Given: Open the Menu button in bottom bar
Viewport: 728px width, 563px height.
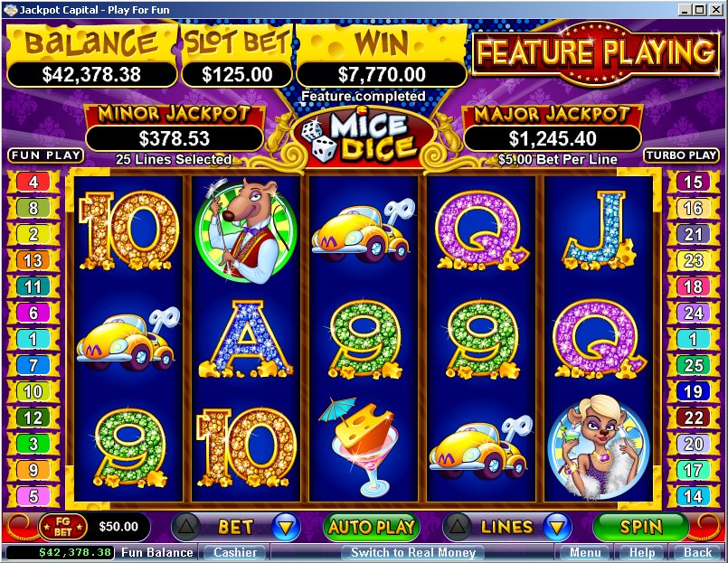Looking at the screenshot, I should click(585, 552).
